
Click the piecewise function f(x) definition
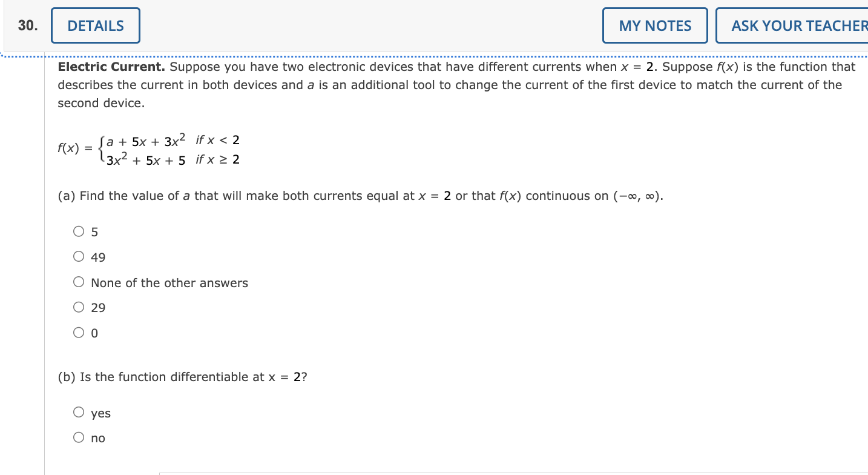[x=148, y=150]
